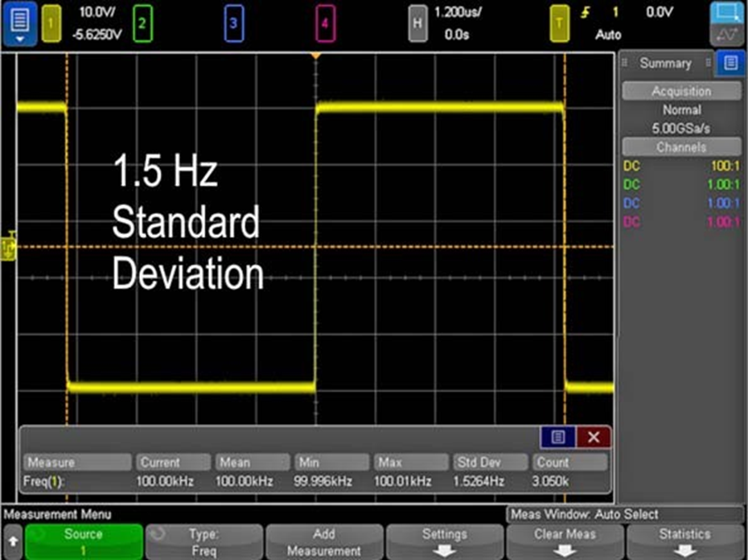Expand the Settings softkey menu
748x560 pixels.
pyautogui.click(x=445, y=541)
